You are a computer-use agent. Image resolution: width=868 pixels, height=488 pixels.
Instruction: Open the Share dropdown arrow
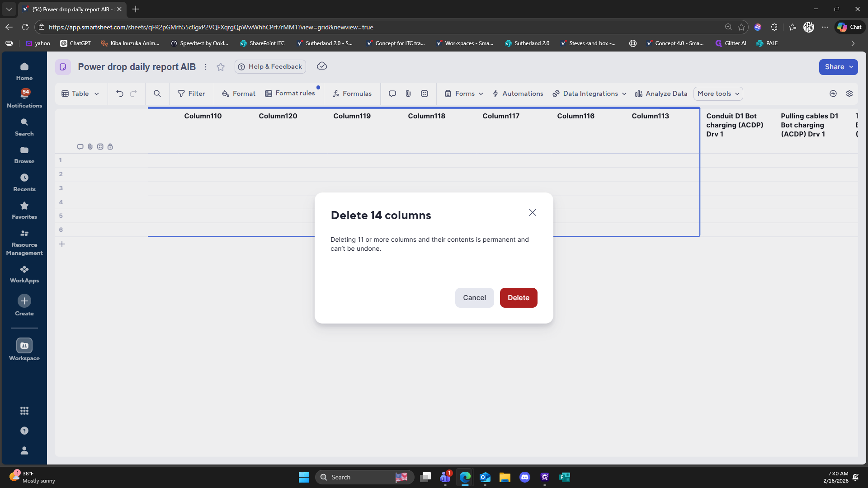tap(851, 67)
